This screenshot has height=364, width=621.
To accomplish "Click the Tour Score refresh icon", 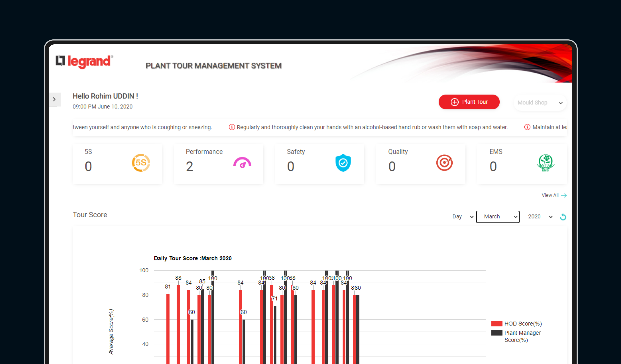I will [563, 217].
